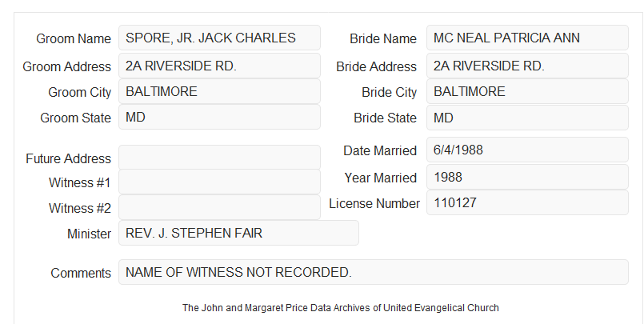Click the Price Data Archives footer text
644x324 pixels.
(x=341, y=308)
